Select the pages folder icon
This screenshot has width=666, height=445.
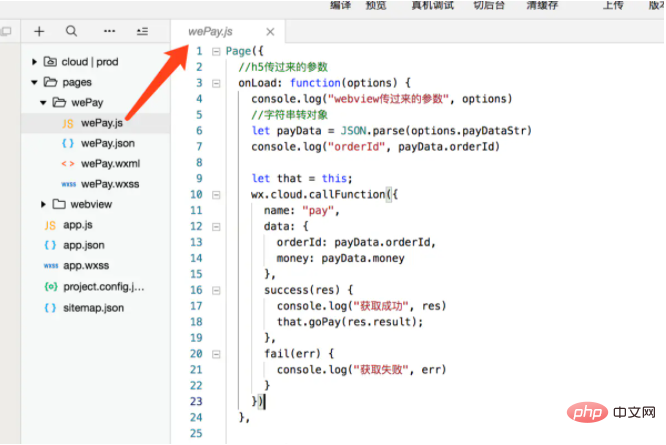[x=50, y=82]
